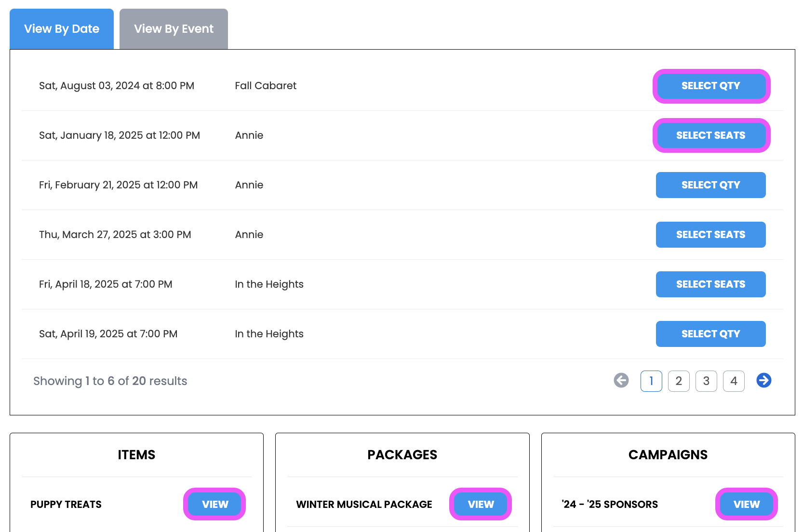View the Puppy Treats item
The width and height of the screenshot is (803, 532).
pyautogui.click(x=215, y=504)
